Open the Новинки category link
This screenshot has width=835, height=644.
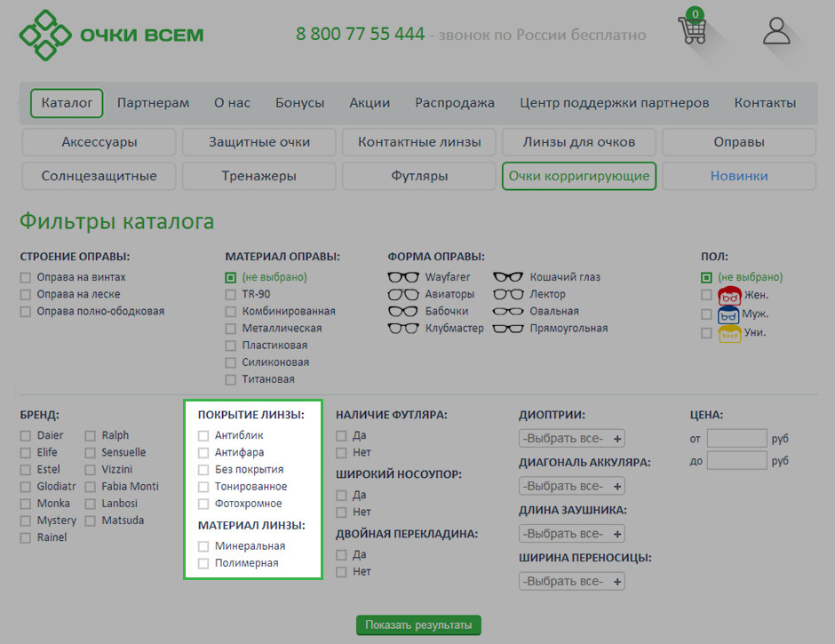pyautogui.click(x=738, y=176)
